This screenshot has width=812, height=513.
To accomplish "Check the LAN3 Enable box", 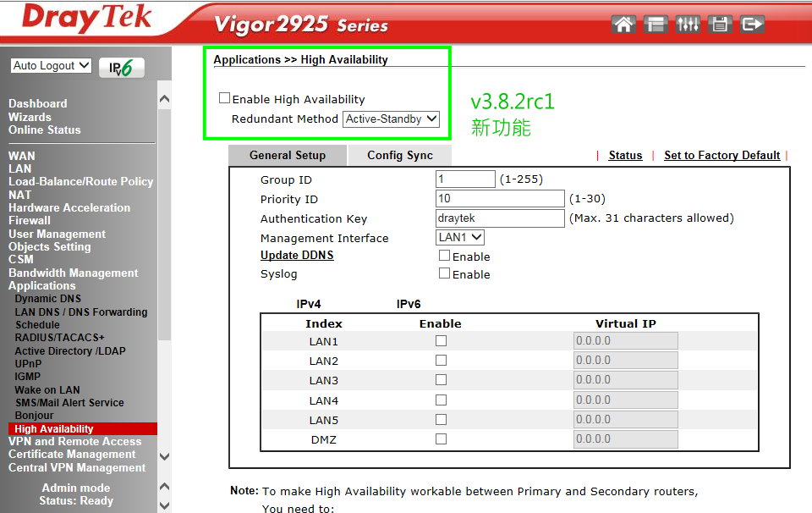I will coord(442,380).
